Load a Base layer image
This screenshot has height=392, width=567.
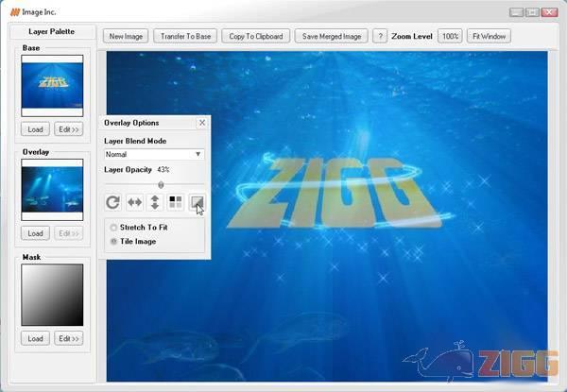(35, 129)
